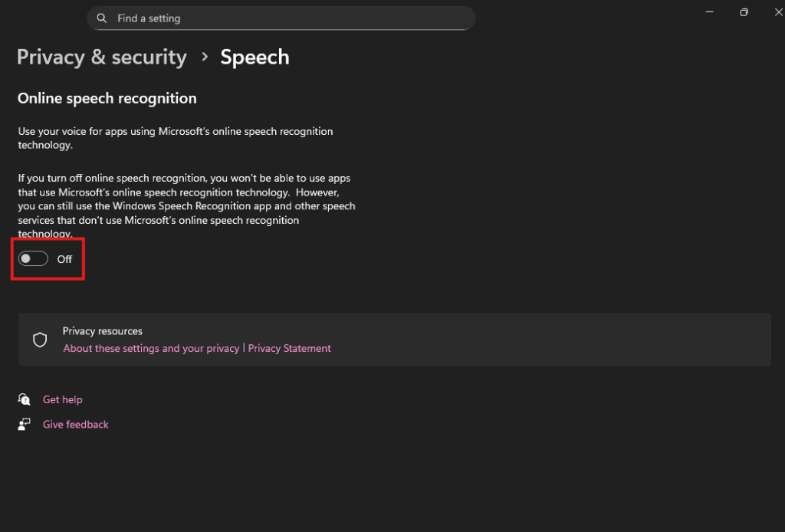The width and height of the screenshot is (785, 532).
Task: Click the Off label next to the switch
Action: 64,258
